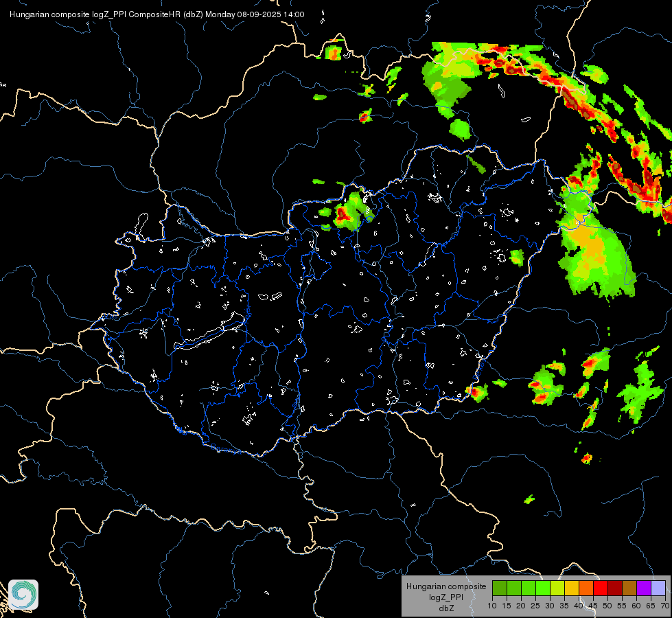The width and height of the screenshot is (672, 618).
Task: Pick the bright red 45–50 dBZ swatch
Action: point(601,588)
